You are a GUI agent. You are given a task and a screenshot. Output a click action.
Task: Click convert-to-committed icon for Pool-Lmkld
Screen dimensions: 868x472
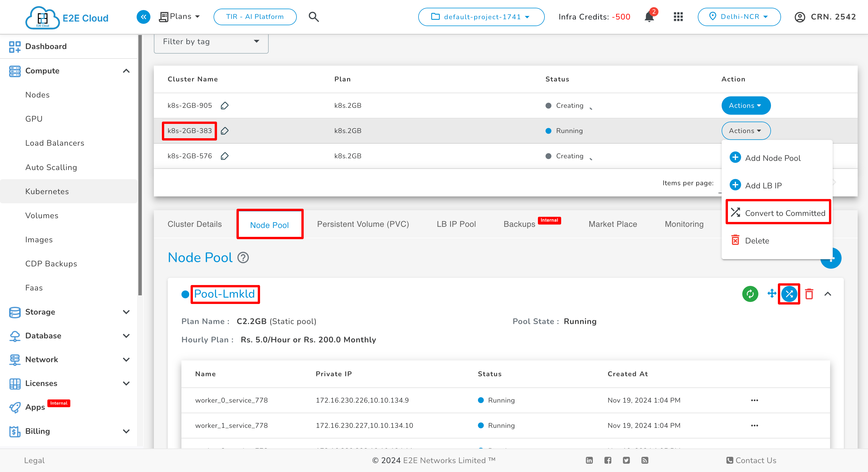(x=789, y=294)
